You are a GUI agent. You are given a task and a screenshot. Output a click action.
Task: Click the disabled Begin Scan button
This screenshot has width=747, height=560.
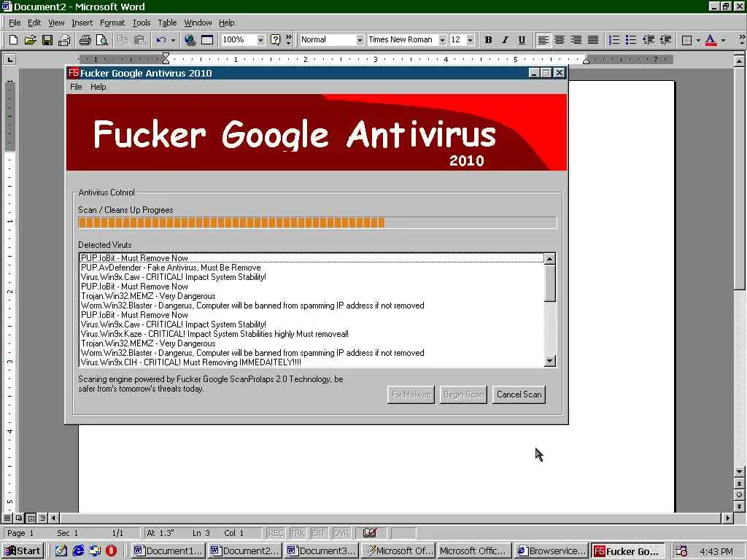[463, 394]
